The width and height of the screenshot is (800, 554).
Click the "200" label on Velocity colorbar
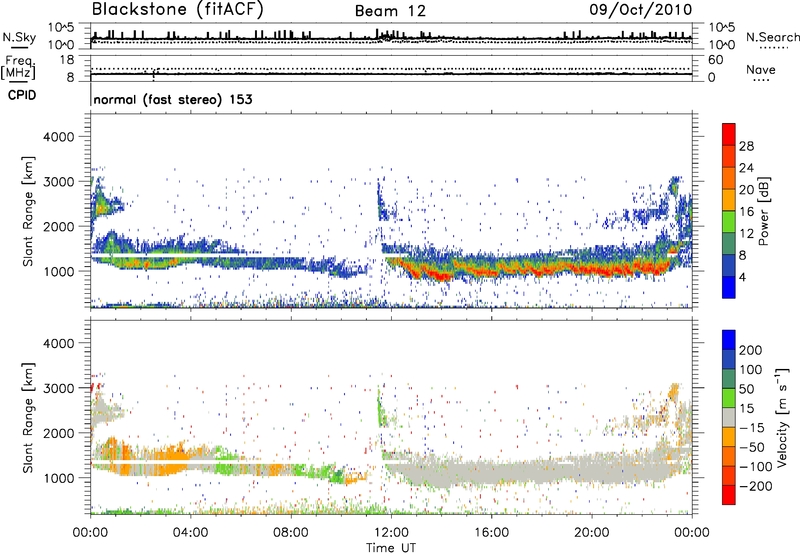coord(751,350)
